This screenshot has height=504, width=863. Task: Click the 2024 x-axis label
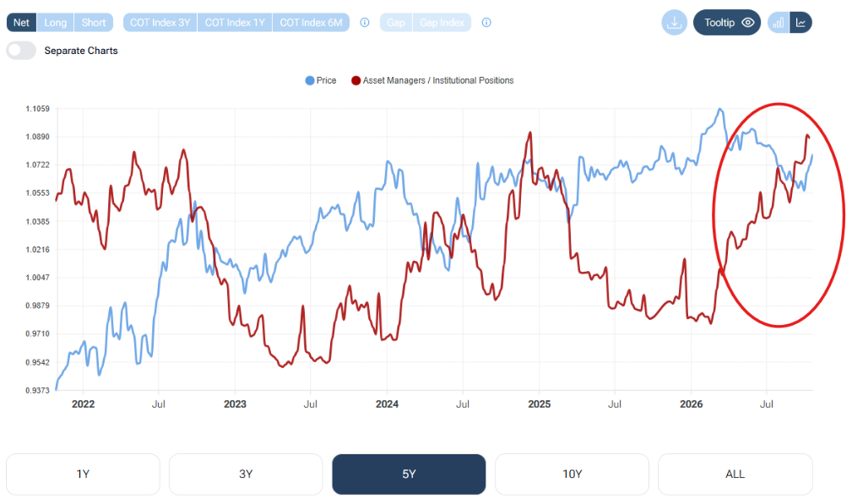click(x=387, y=404)
